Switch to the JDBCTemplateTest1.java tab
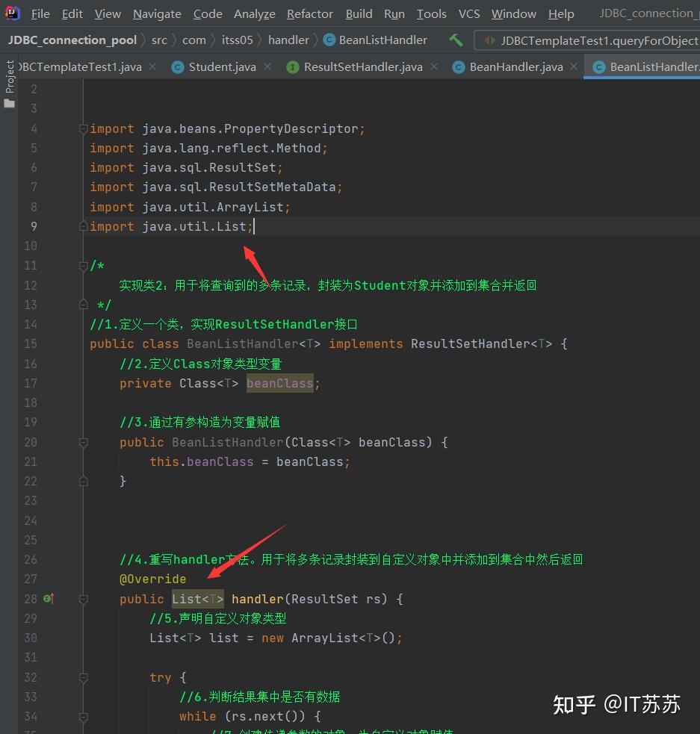Image resolution: width=700 pixels, height=734 pixels. [78, 66]
